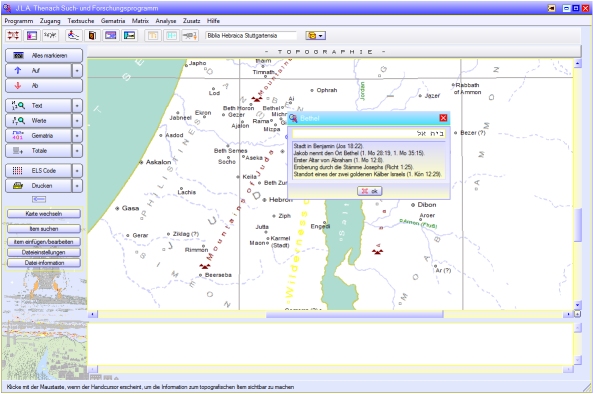
Task: Expand dropdown arrow next to Gematria
Action: (77, 136)
